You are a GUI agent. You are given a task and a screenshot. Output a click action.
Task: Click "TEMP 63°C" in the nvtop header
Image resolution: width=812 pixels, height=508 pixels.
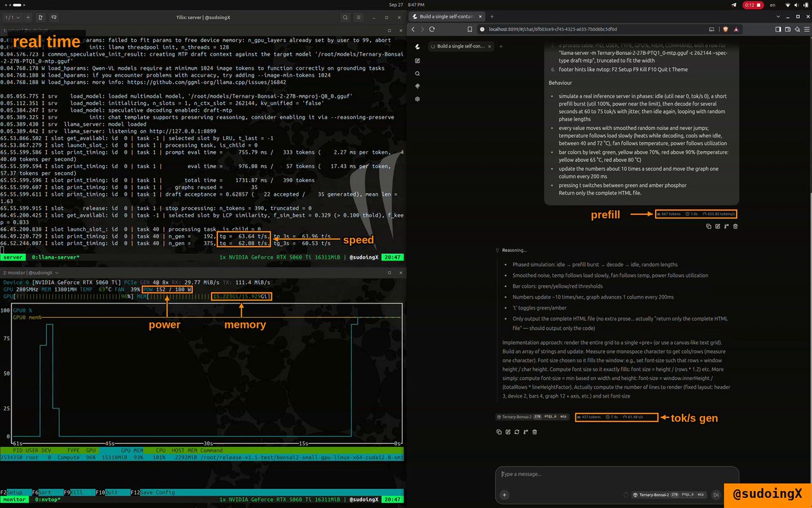[x=97, y=289]
